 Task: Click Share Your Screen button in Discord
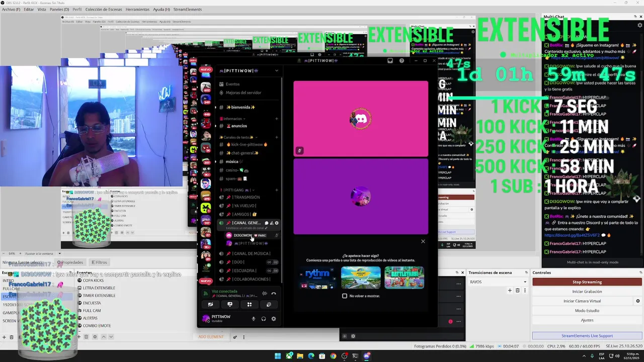point(230,304)
